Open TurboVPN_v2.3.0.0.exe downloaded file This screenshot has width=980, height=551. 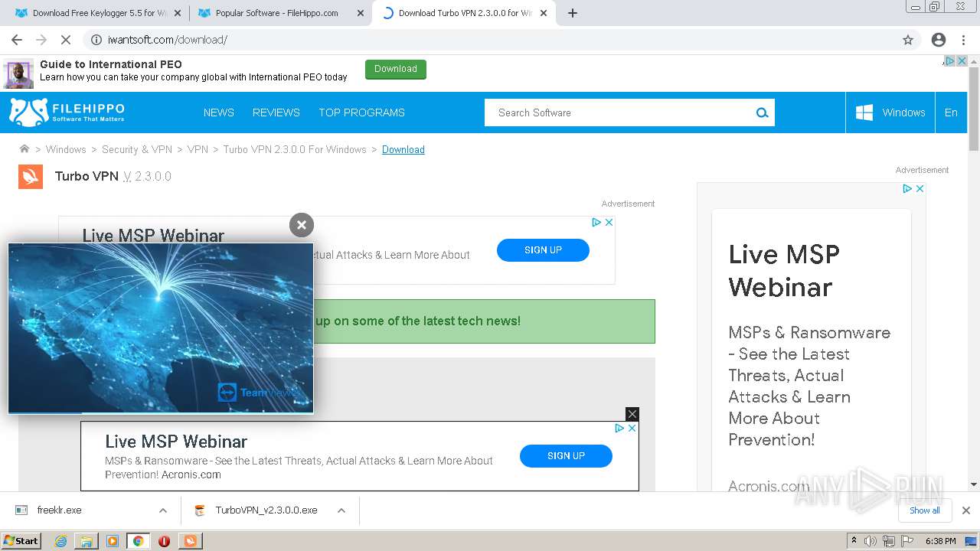(x=266, y=510)
